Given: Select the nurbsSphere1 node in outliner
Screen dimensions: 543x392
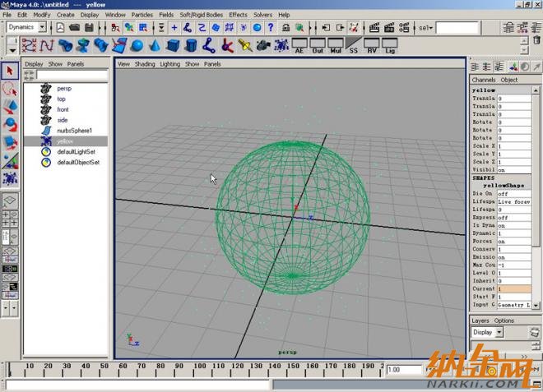Looking at the screenshot, I should pos(74,131).
